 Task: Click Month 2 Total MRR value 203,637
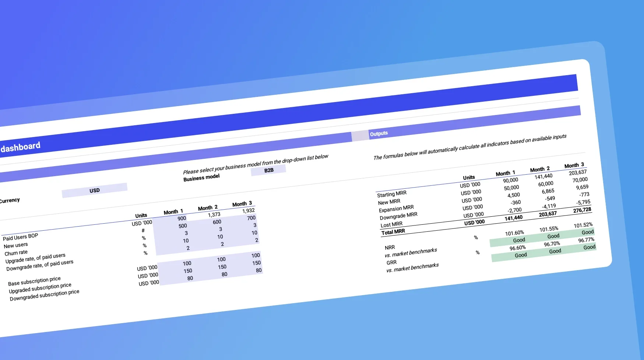(548, 214)
